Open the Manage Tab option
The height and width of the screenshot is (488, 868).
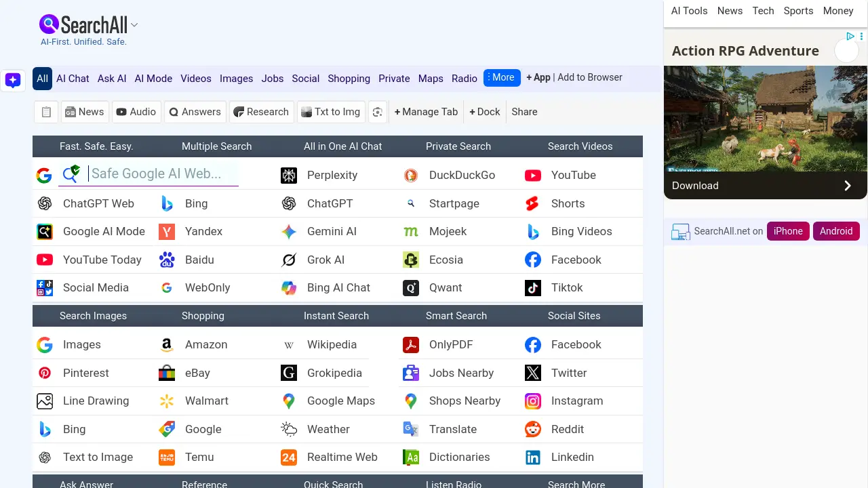(x=426, y=112)
